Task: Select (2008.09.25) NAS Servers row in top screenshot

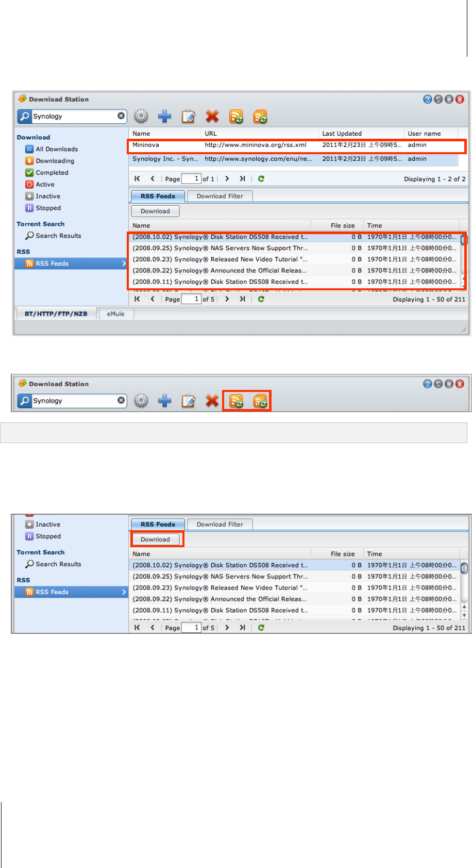Action: click(294, 248)
